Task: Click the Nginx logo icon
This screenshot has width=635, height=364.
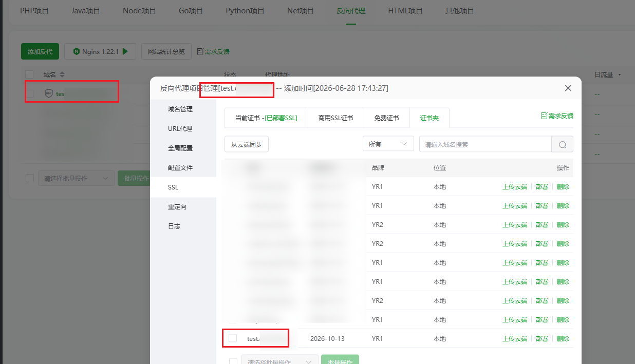Action: (x=77, y=51)
